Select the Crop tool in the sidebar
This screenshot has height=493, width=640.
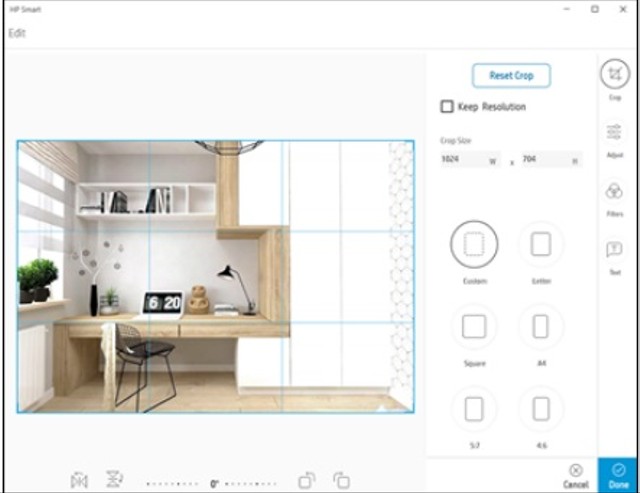tap(615, 74)
